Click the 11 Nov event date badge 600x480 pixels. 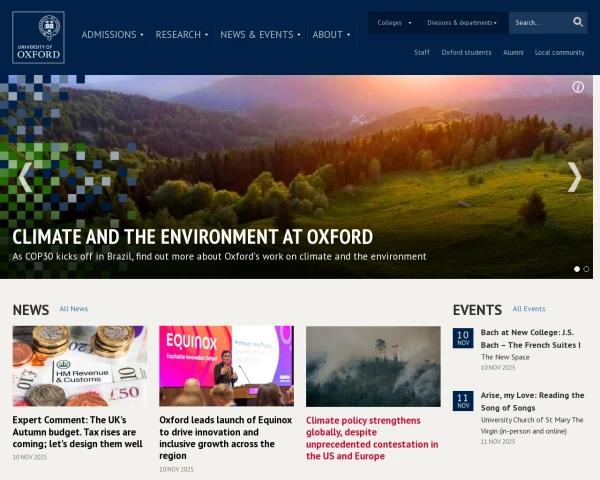pyautogui.click(x=463, y=401)
